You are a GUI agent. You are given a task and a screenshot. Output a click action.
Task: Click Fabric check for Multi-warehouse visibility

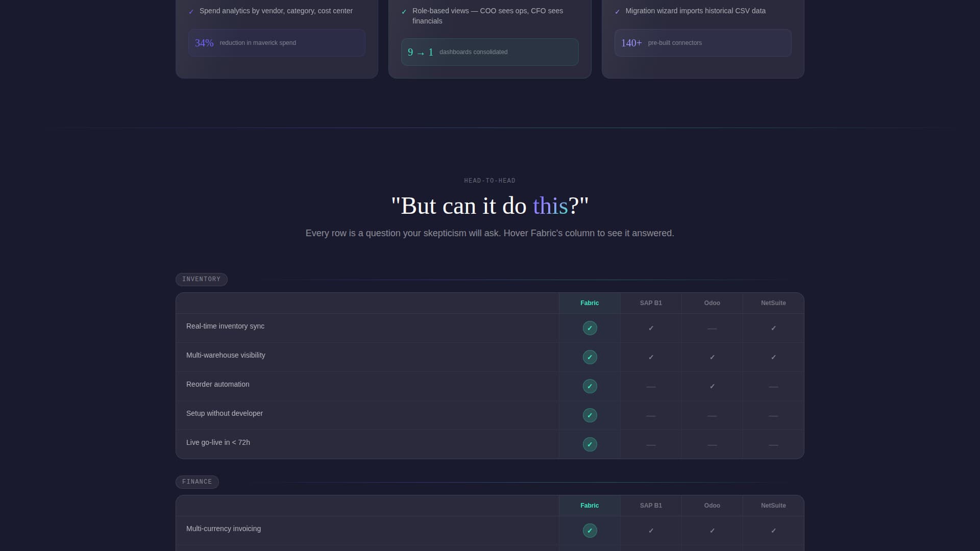590,357
